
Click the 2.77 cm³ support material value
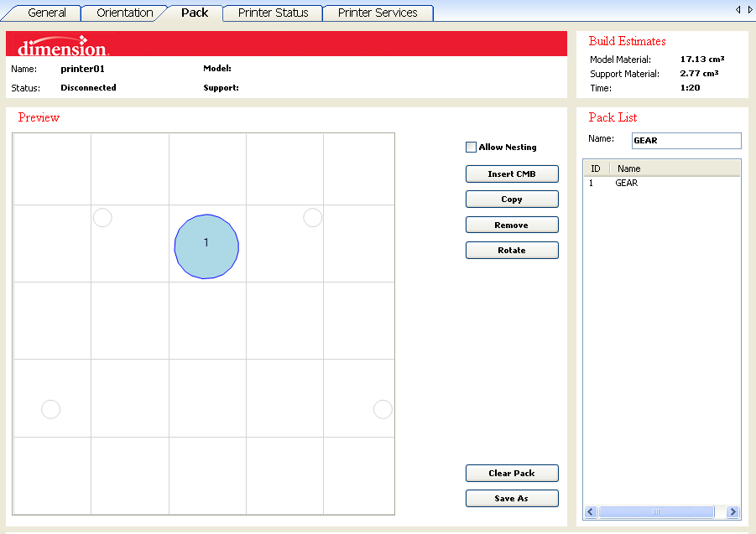[699, 73]
